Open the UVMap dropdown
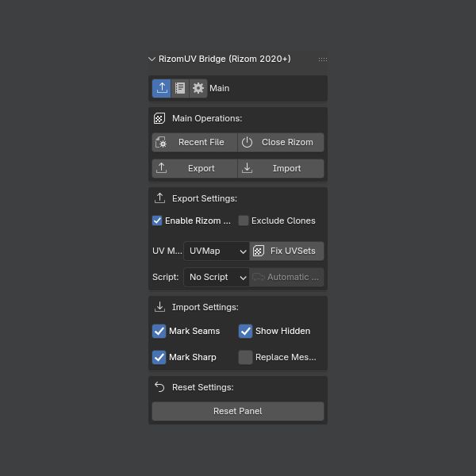Screen dimensions: 476x476 (217, 251)
